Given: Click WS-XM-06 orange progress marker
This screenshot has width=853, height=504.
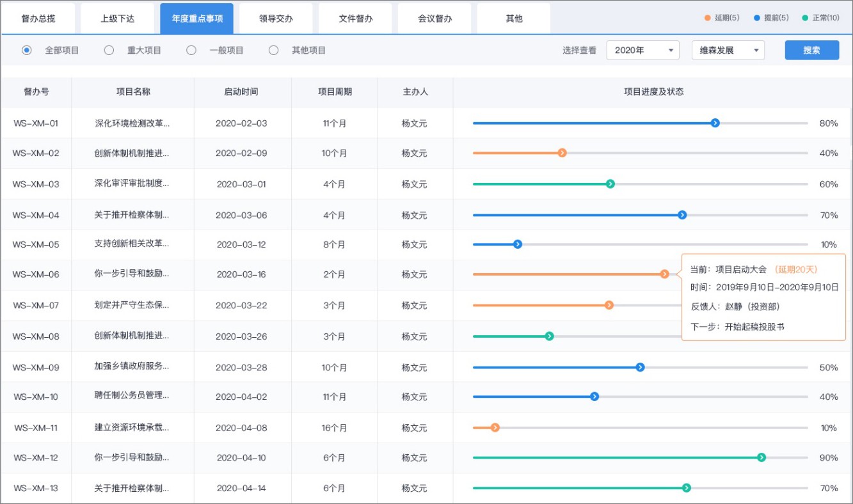Looking at the screenshot, I should pos(664,274).
